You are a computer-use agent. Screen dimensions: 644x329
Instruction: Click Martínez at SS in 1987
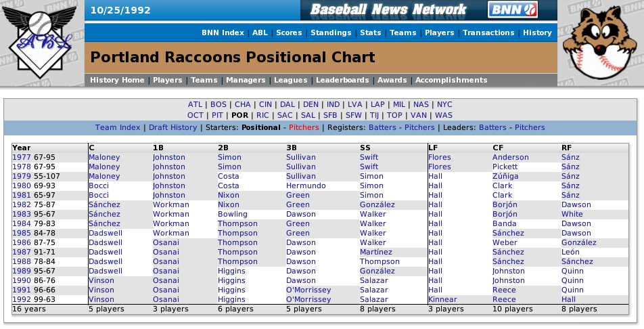point(376,252)
